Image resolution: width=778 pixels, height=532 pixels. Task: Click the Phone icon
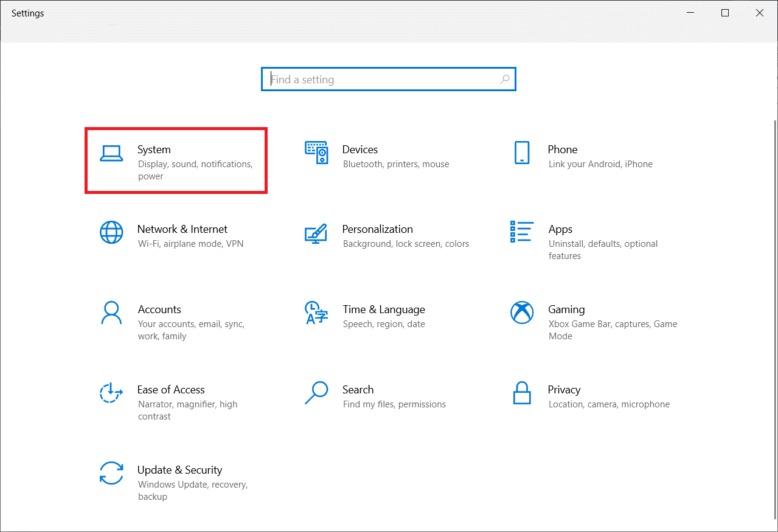pos(522,153)
